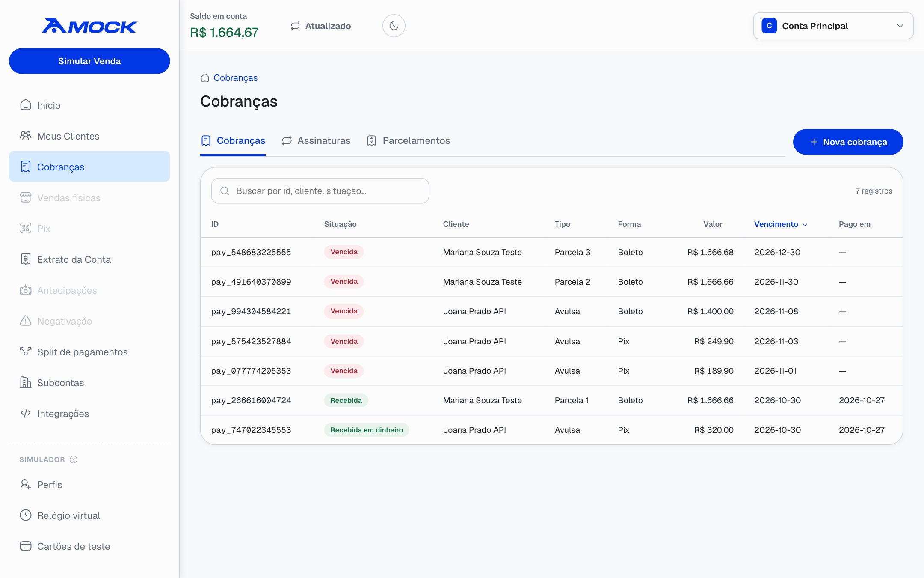Toggle dark mode moon icon

[394, 26]
